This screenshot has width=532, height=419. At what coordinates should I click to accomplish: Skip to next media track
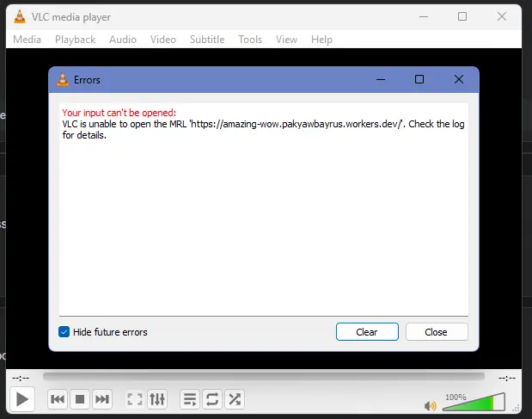click(101, 399)
